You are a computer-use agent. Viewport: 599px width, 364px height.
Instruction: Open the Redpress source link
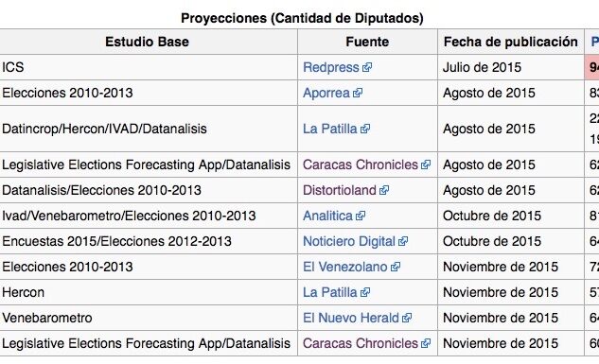tap(331, 67)
